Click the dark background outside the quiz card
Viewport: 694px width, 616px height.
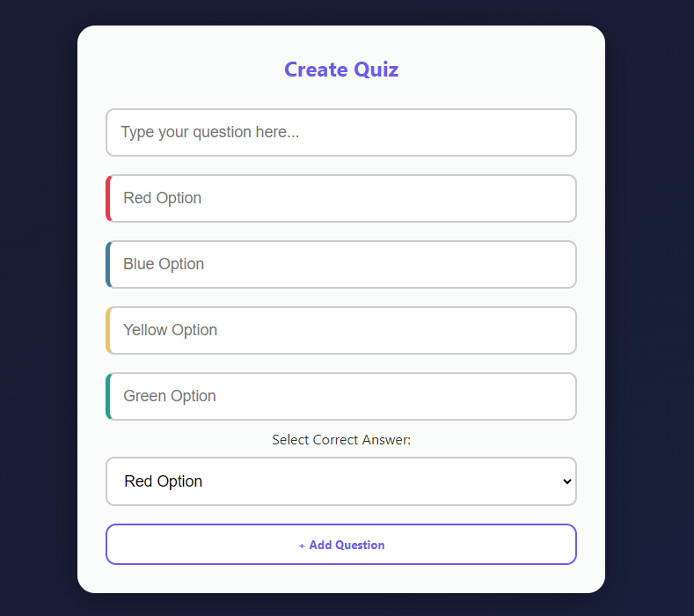[x=651, y=308]
